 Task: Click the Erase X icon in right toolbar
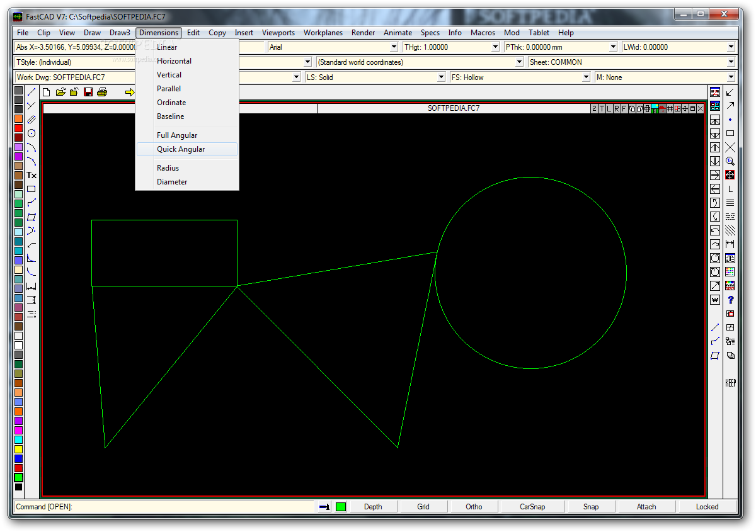tap(730, 147)
